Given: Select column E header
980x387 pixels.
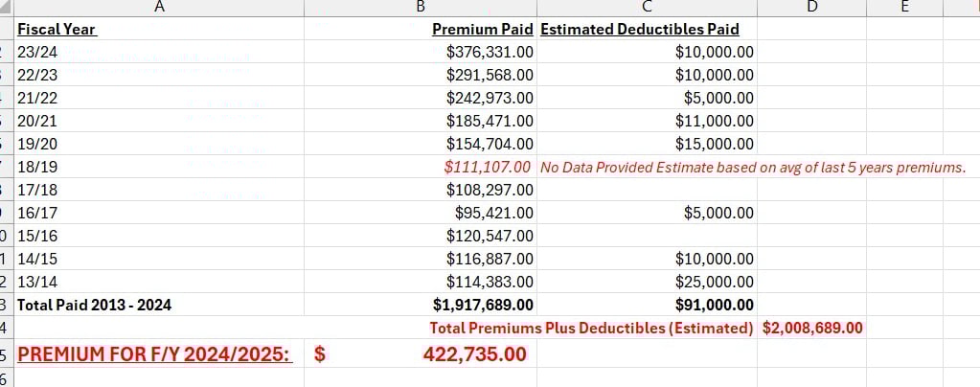Looking at the screenshot, I should click(x=904, y=8).
